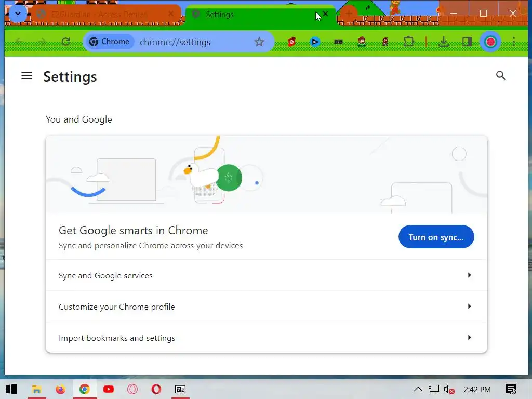Click the Turn on sync button

(x=436, y=237)
